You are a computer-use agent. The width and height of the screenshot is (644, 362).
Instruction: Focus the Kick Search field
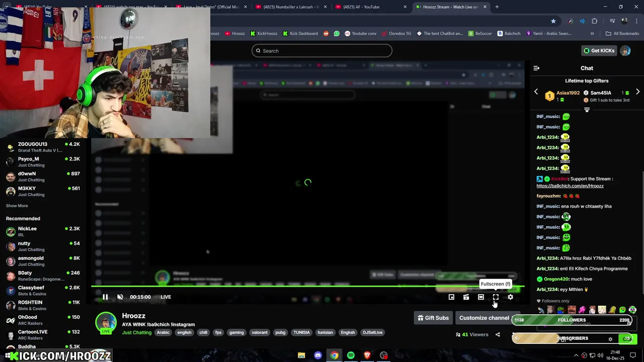pos(322,51)
